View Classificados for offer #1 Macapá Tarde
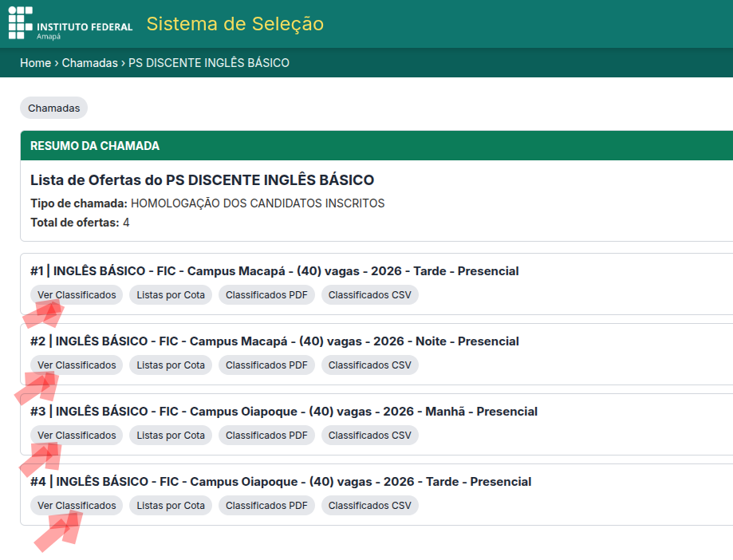This screenshot has height=560, width=733. click(77, 295)
